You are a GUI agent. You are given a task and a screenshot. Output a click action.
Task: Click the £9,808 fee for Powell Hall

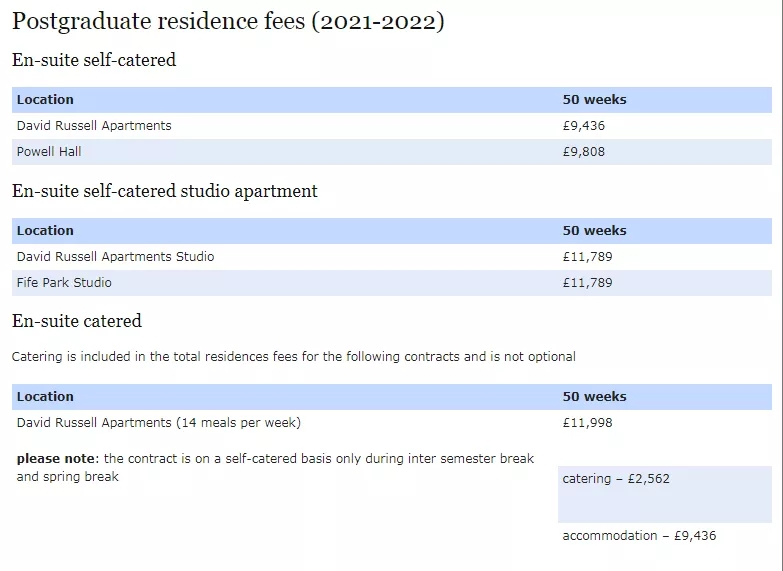coord(584,152)
